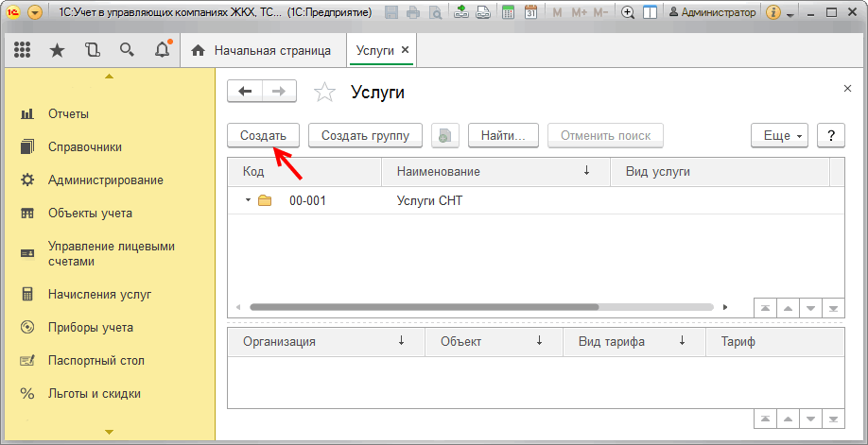
Task: Open the Начисления услуг section
Action: pos(99,295)
